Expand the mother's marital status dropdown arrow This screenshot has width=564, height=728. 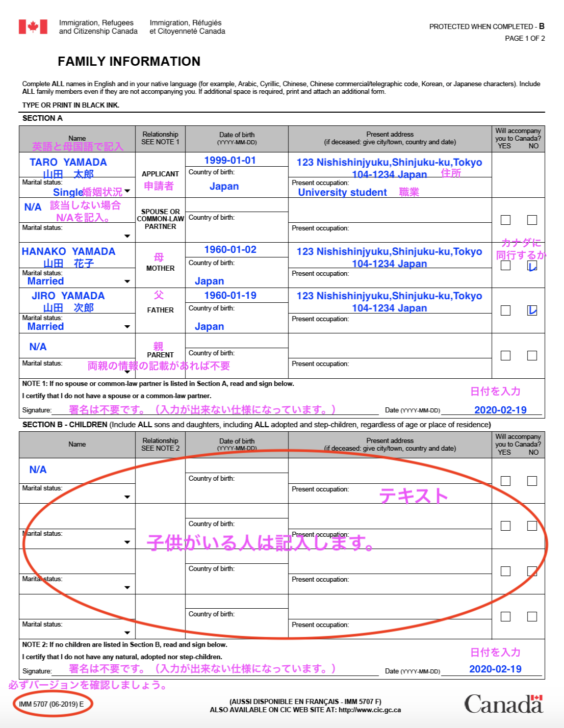tap(127, 281)
